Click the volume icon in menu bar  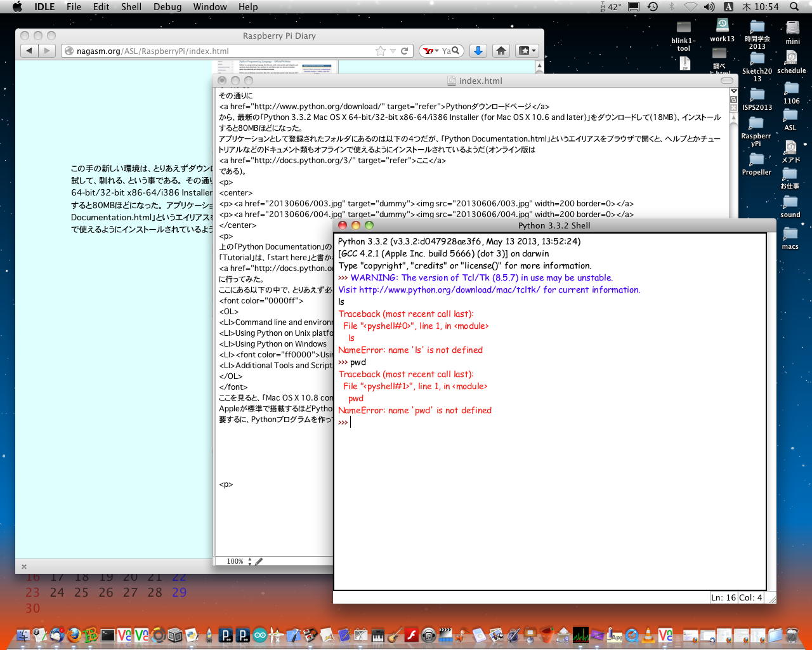click(709, 7)
